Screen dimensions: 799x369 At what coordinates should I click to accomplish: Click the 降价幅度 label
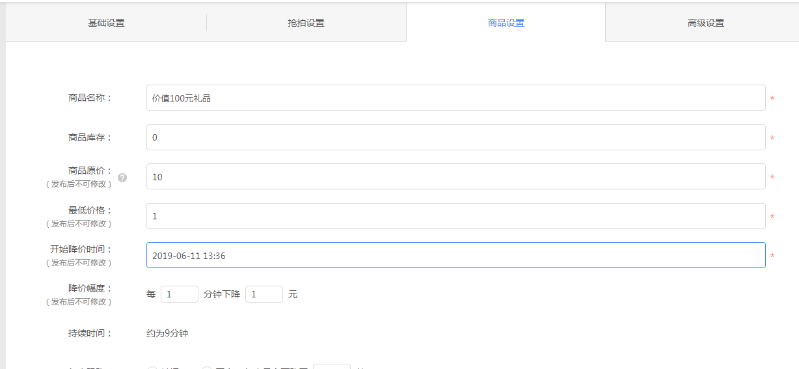90,288
